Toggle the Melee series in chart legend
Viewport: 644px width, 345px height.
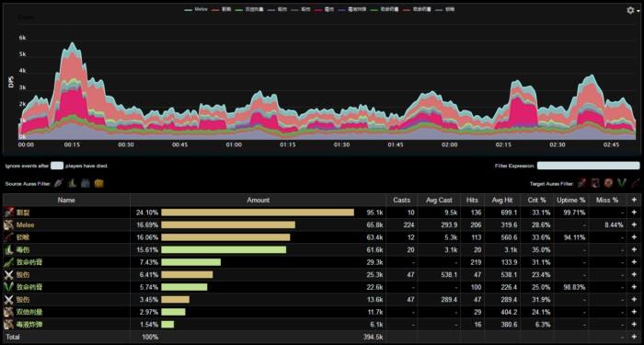point(196,9)
